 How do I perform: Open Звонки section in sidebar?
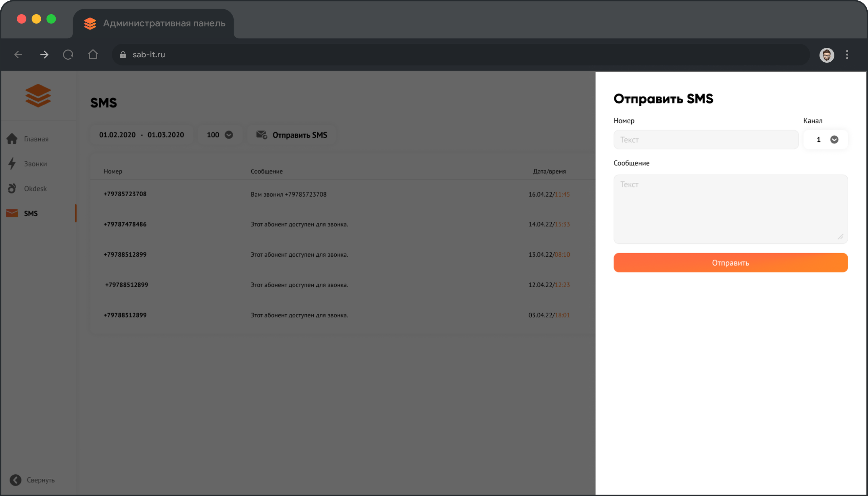coord(35,164)
